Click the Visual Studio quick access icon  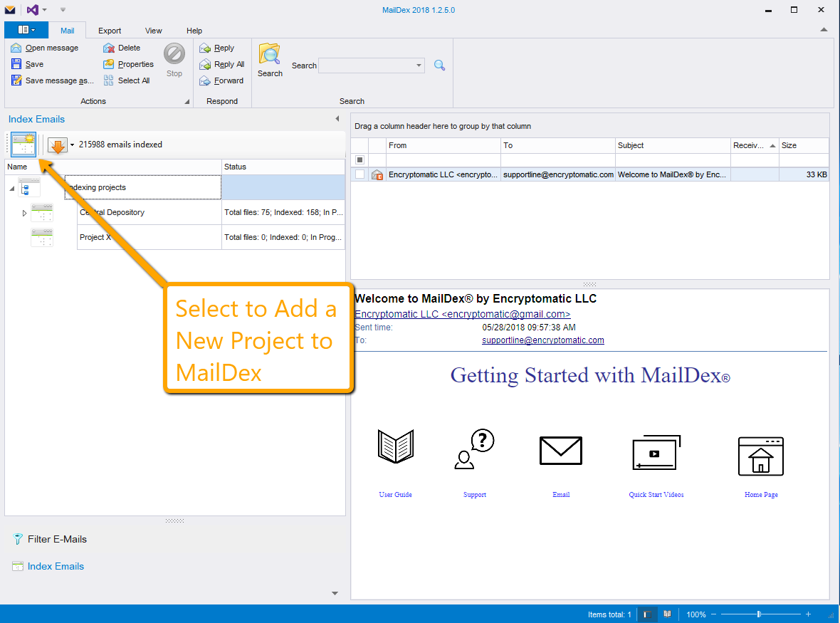click(x=33, y=10)
